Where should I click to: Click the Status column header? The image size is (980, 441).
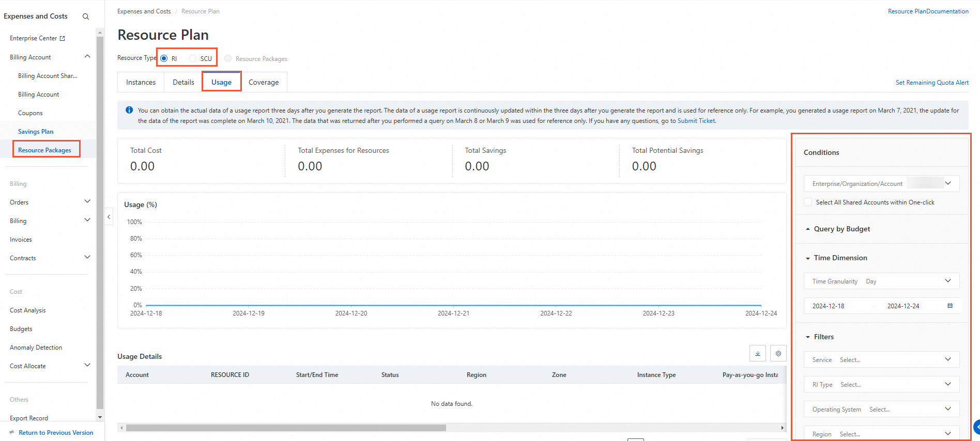click(x=390, y=375)
